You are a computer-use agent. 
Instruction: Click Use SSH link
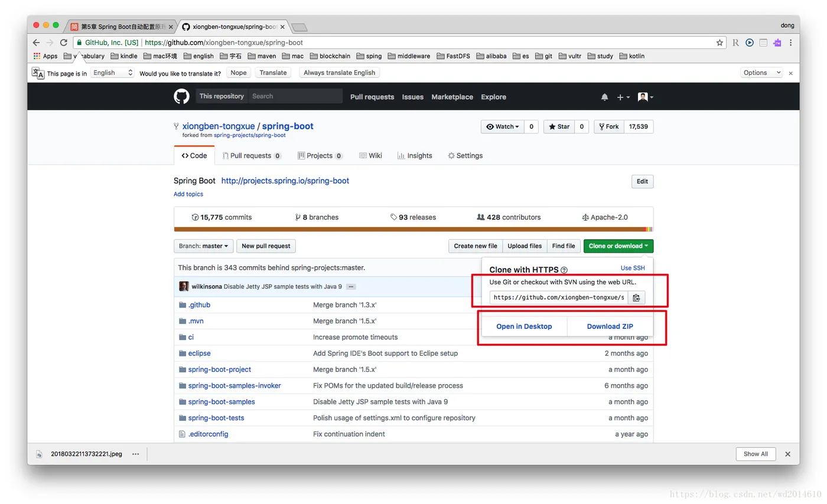coord(633,268)
